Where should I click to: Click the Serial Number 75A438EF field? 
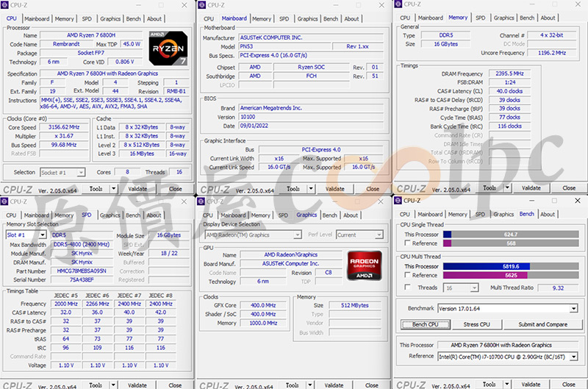point(82,279)
